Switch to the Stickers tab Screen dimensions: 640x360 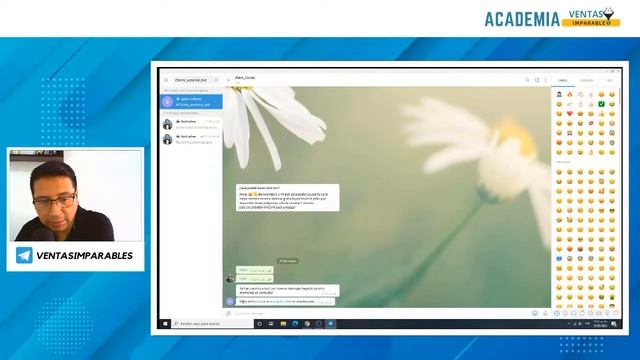pyautogui.click(x=587, y=80)
